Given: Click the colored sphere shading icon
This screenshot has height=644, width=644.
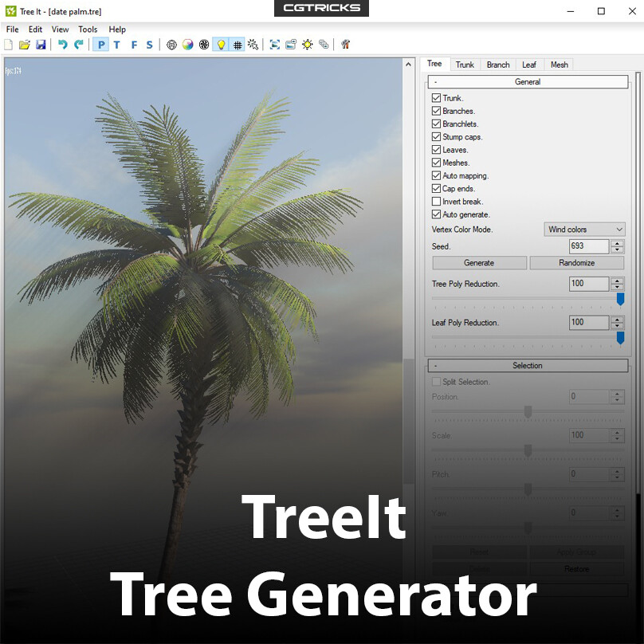Looking at the screenshot, I should click(187, 45).
